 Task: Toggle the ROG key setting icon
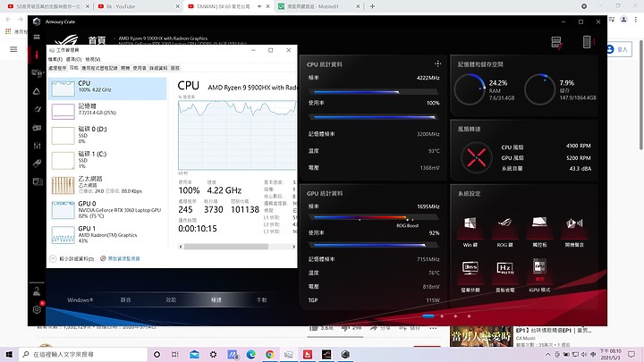[504, 223]
